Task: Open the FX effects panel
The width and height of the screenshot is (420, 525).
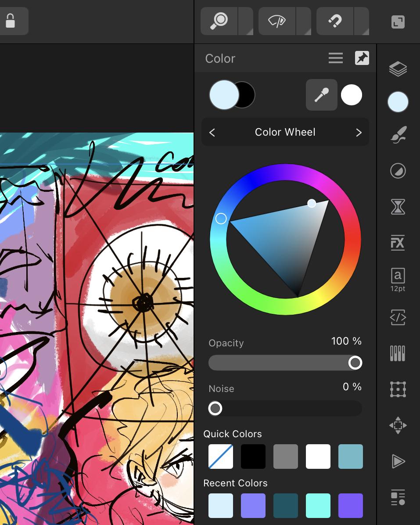Action: tap(398, 243)
